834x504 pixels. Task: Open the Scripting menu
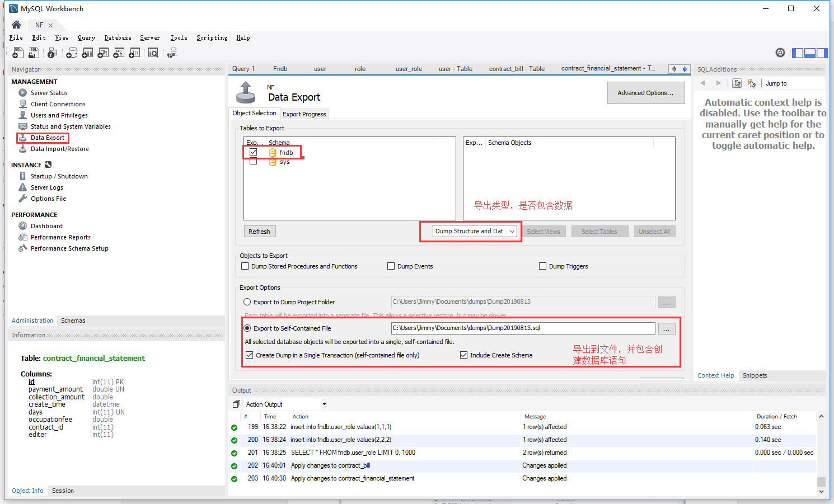(x=212, y=38)
